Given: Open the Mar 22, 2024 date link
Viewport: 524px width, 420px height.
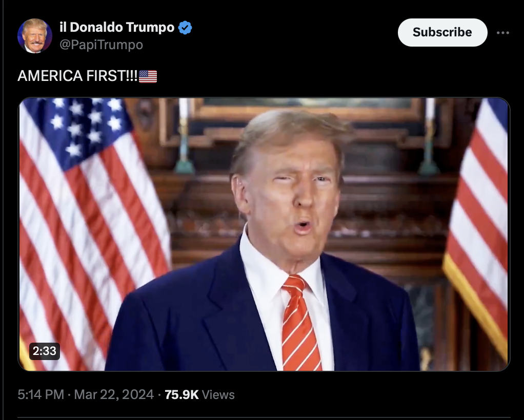Looking at the screenshot, I should tap(114, 394).
